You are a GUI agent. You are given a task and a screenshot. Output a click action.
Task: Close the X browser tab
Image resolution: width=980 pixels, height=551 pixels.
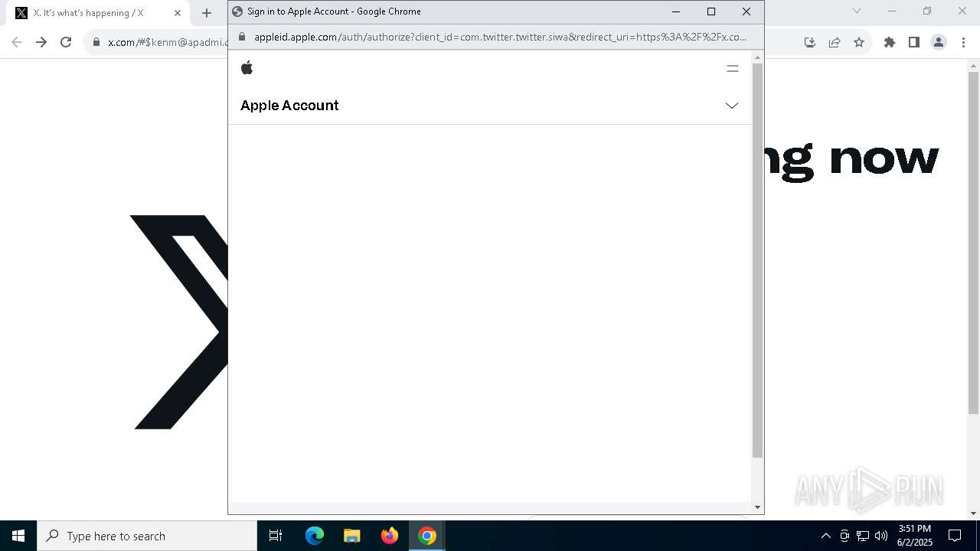178,13
